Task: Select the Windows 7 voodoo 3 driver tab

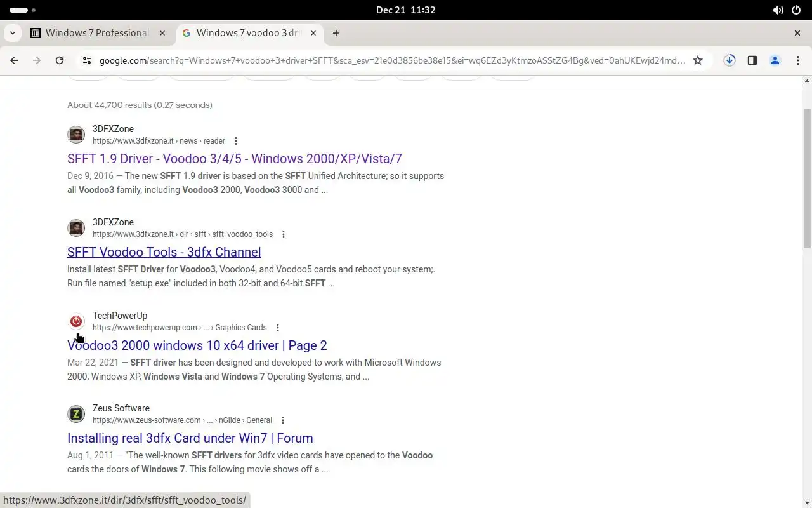Action: click(x=249, y=33)
